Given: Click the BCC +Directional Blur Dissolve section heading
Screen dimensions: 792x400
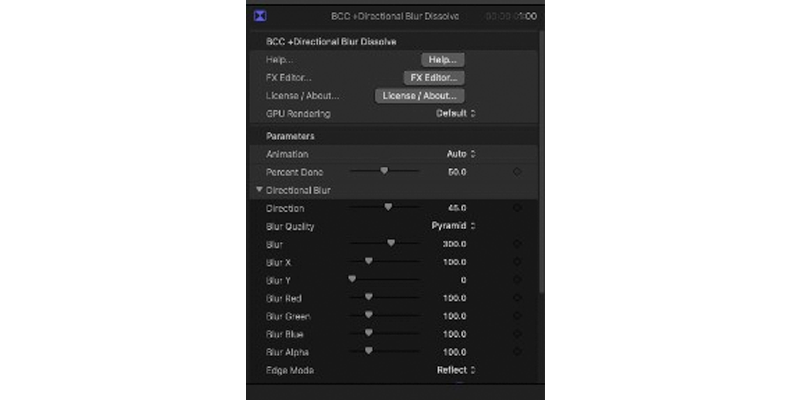Looking at the screenshot, I should [331, 42].
